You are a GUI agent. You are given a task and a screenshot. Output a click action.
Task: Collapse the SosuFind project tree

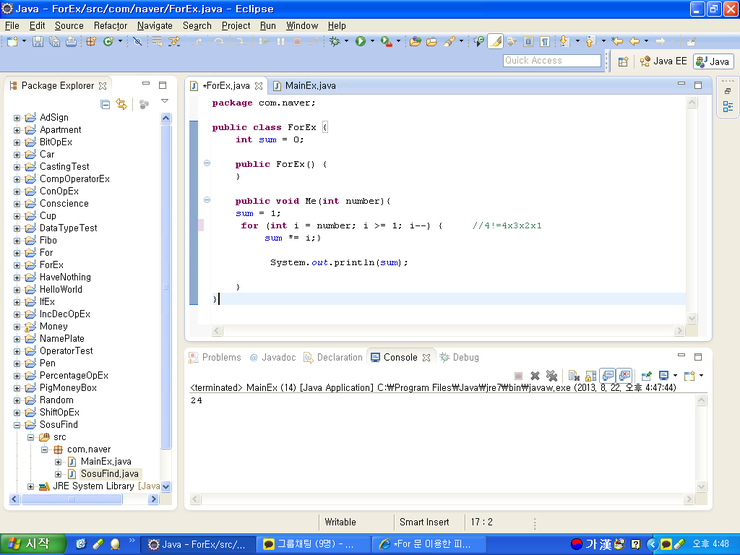click(x=17, y=425)
